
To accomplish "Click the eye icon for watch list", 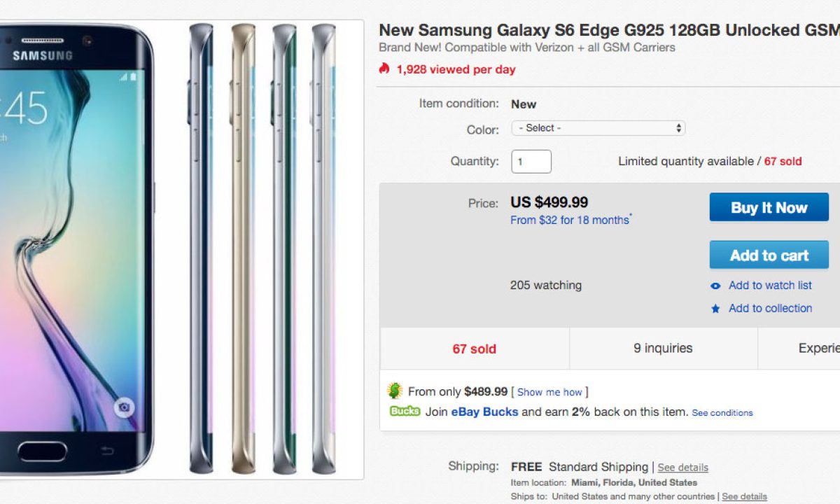I will 715,286.
